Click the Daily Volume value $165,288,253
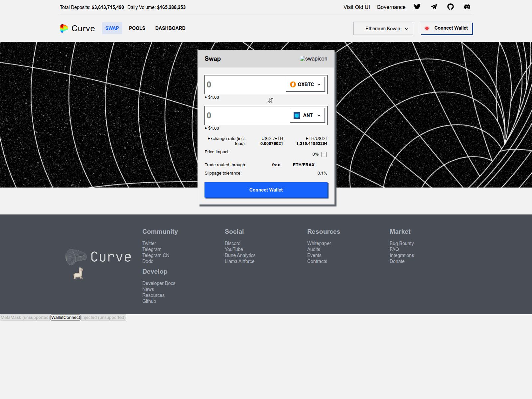The height and width of the screenshot is (399, 532). pos(171,7)
